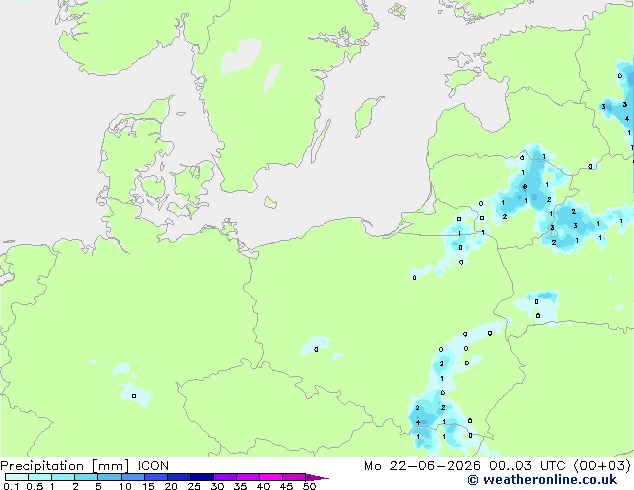Image resolution: width=634 pixels, height=490 pixels.
Task: Click the 25–30 mm dark blue swatch
Action: click(x=202, y=477)
